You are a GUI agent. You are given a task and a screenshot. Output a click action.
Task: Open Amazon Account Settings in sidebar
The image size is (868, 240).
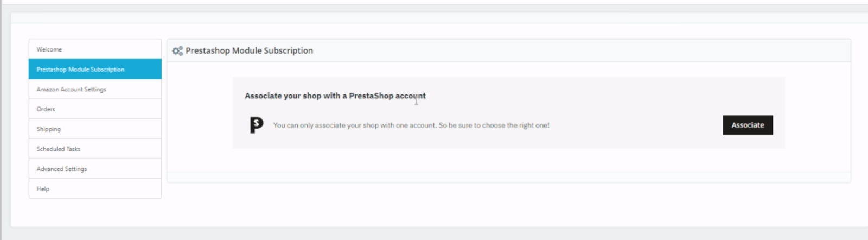pyautogui.click(x=95, y=89)
